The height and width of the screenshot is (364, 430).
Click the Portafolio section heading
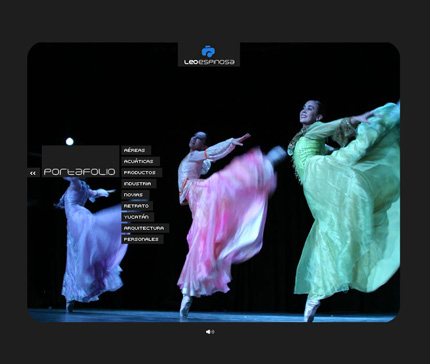80,172
